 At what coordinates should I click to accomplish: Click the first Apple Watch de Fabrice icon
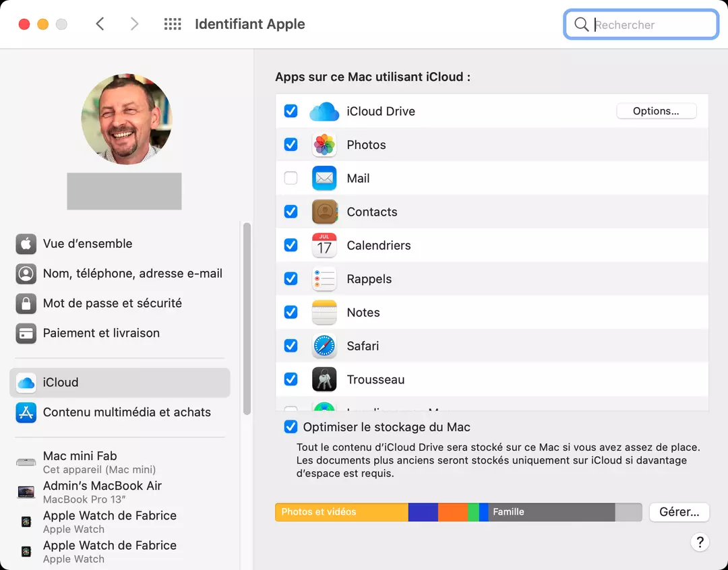coord(26,521)
